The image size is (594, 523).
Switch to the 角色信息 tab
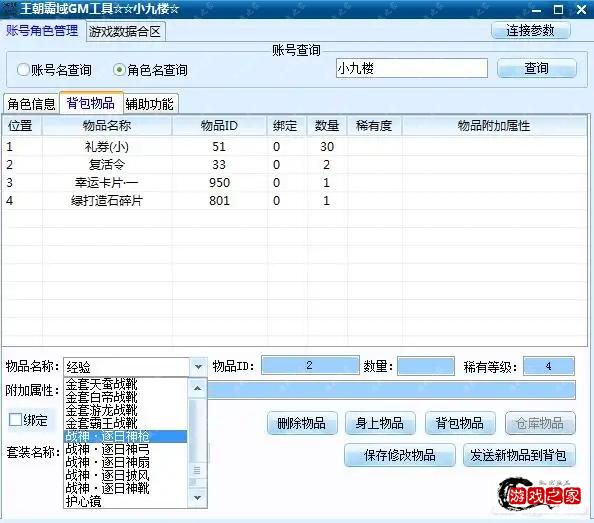pyautogui.click(x=31, y=104)
